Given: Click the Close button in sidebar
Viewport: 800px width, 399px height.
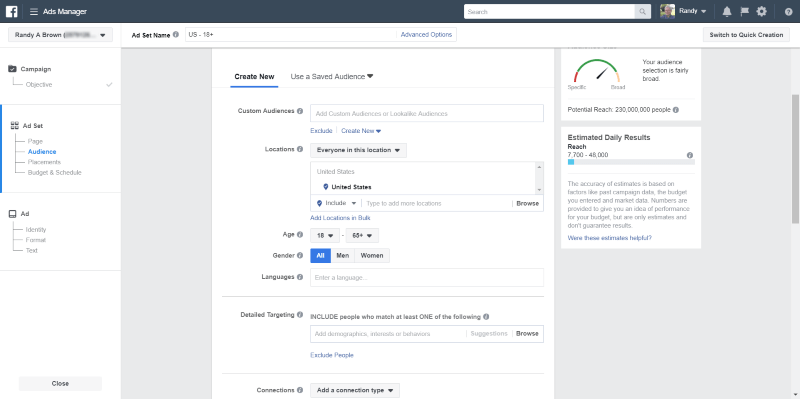Looking at the screenshot, I should point(60,384).
